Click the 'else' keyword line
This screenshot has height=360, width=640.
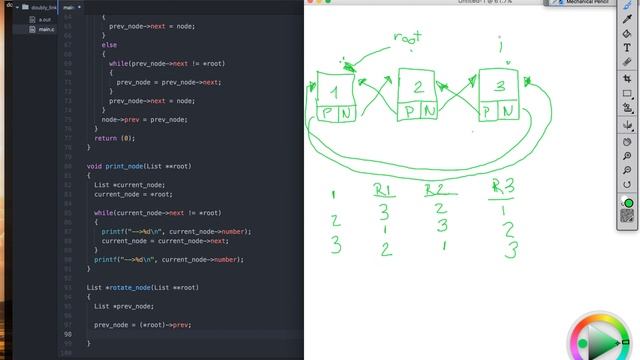[109, 45]
